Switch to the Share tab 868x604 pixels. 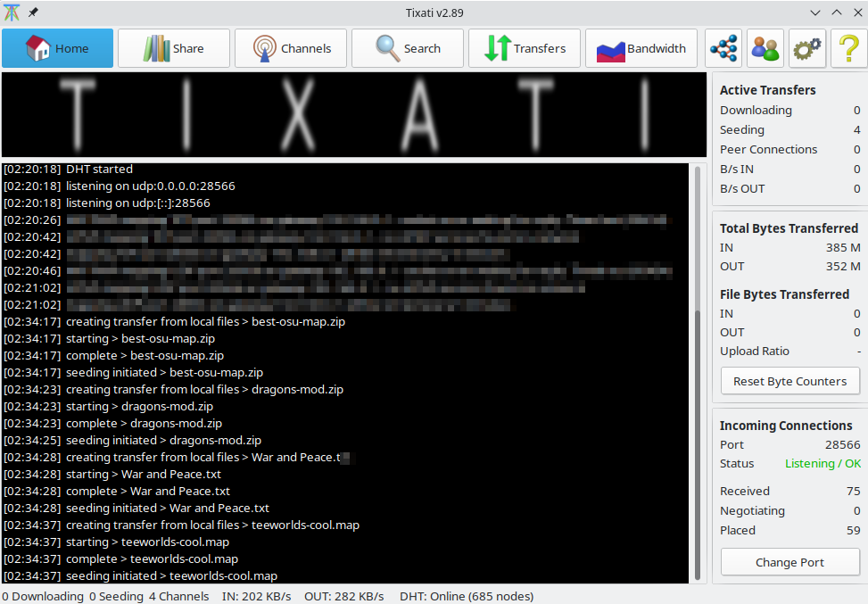tap(174, 47)
